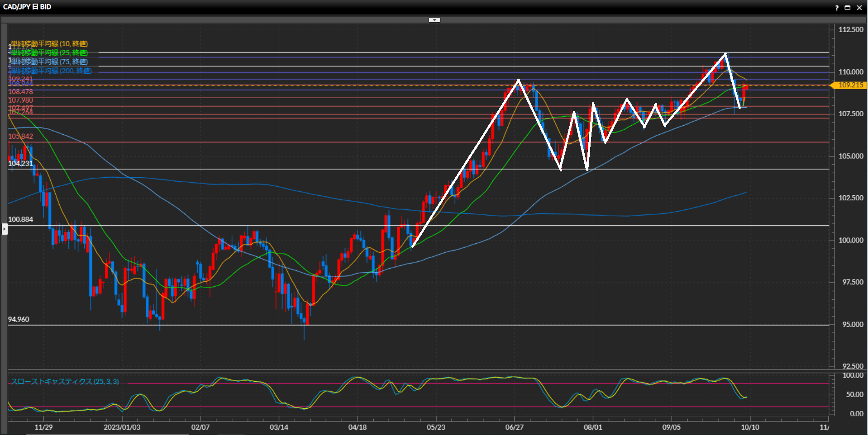
Task: Maximize the CAD/JPY chart window
Action: click(848, 8)
